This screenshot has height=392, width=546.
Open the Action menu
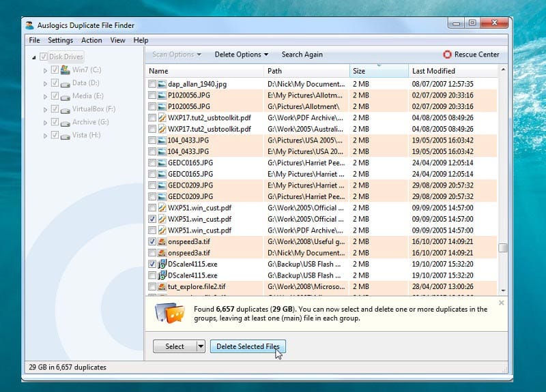[x=91, y=40]
